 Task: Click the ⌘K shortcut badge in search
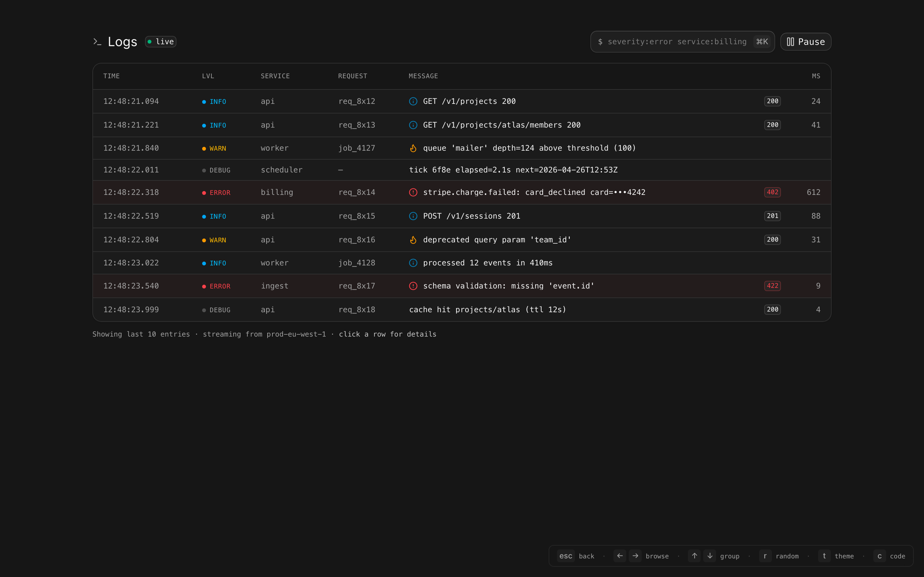click(762, 42)
